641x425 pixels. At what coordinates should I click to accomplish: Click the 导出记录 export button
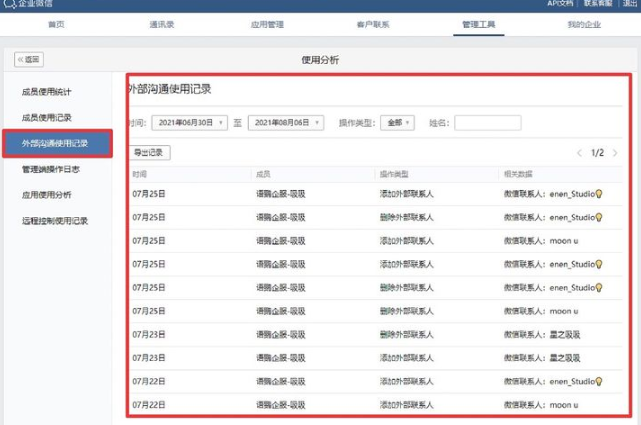(151, 153)
